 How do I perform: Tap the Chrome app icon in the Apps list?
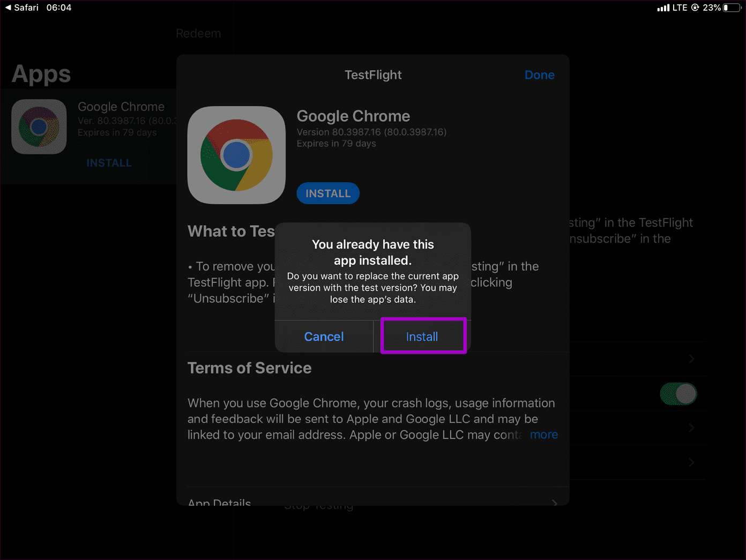(39, 126)
